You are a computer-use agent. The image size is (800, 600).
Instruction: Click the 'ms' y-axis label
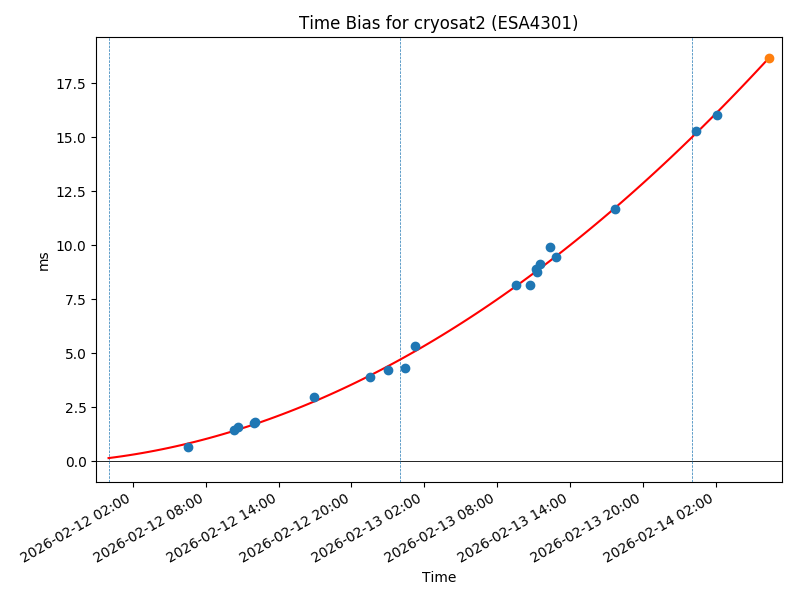pyautogui.click(x=43, y=260)
